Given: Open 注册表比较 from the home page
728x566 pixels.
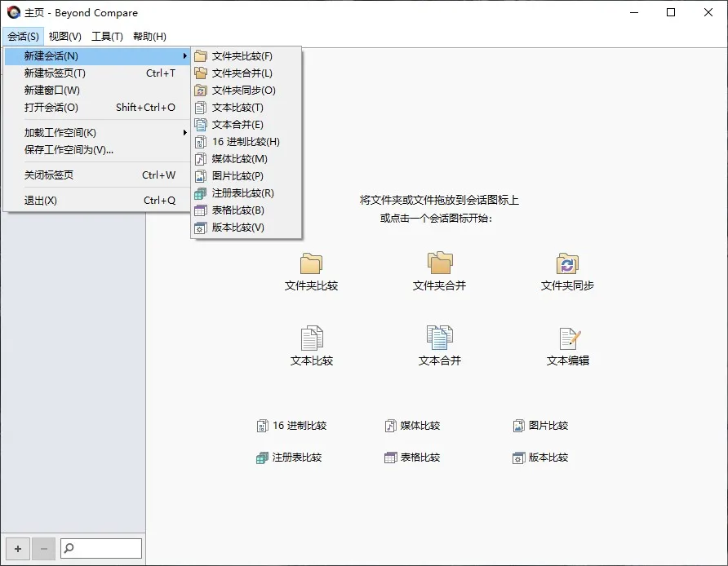Looking at the screenshot, I should [289, 458].
